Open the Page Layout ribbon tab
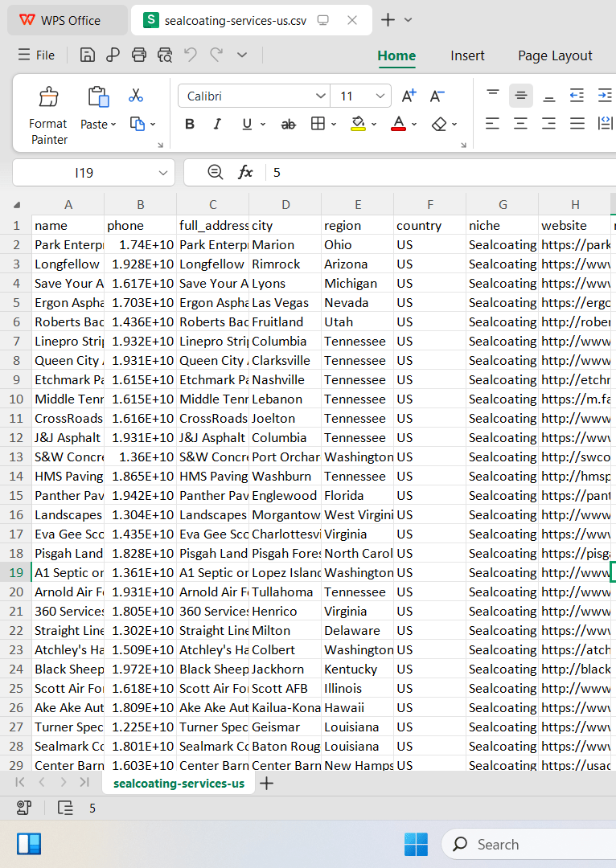Viewport: 616px width, 868px height. pos(555,55)
